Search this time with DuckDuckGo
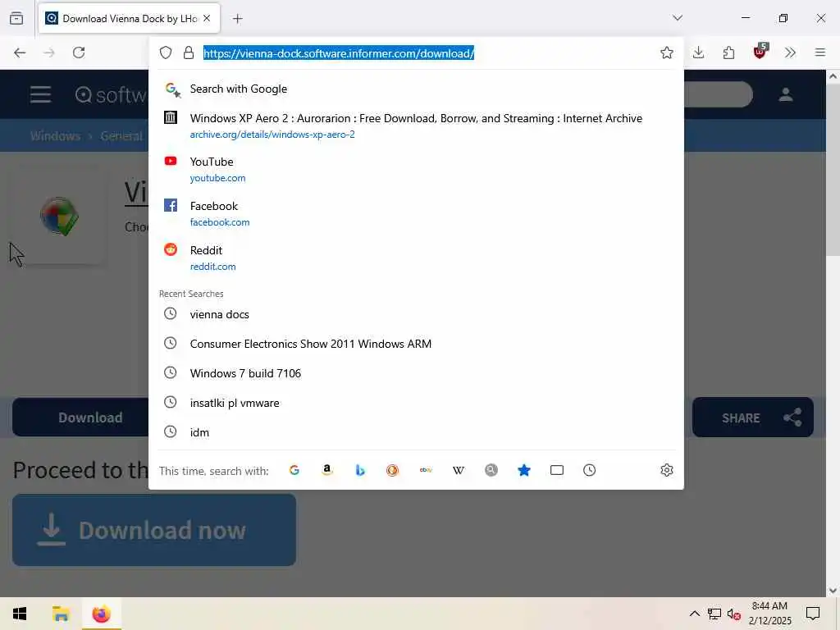Viewport: 840px width, 630px height. 393,470
